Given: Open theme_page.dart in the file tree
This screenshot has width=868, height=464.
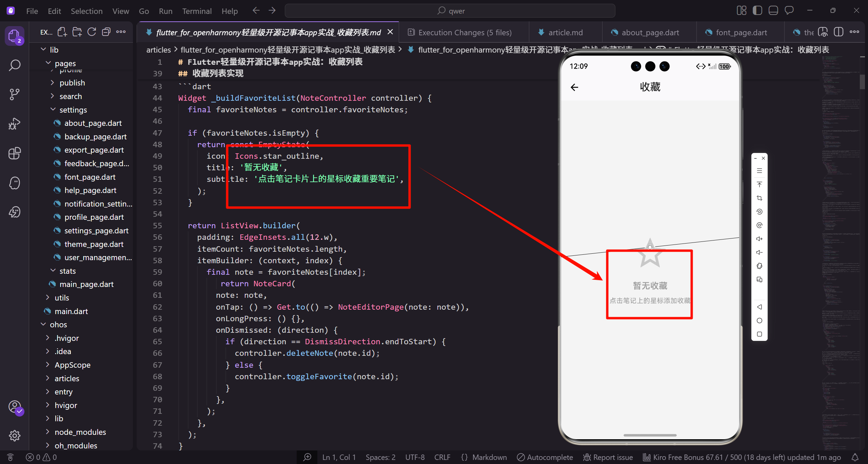Looking at the screenshot, I should (89, 244).
